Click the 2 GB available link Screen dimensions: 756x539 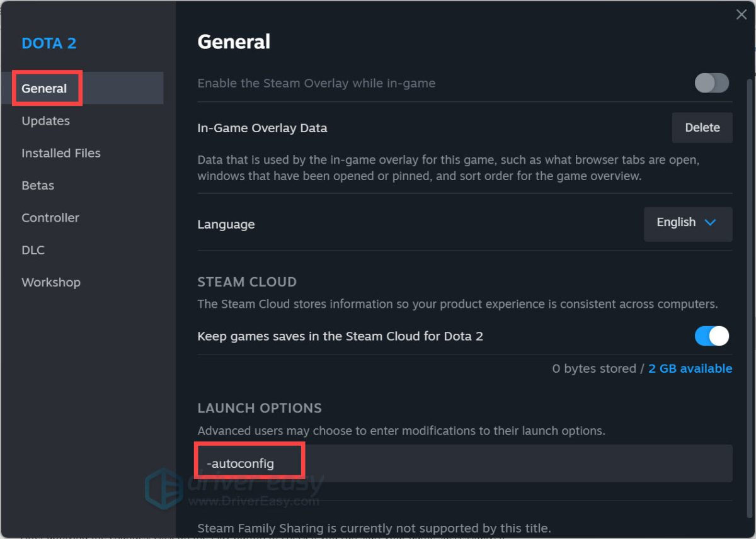(x=690, y=368)
